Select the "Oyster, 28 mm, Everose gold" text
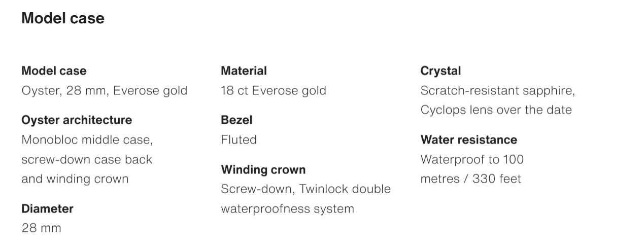 point(104,91)
